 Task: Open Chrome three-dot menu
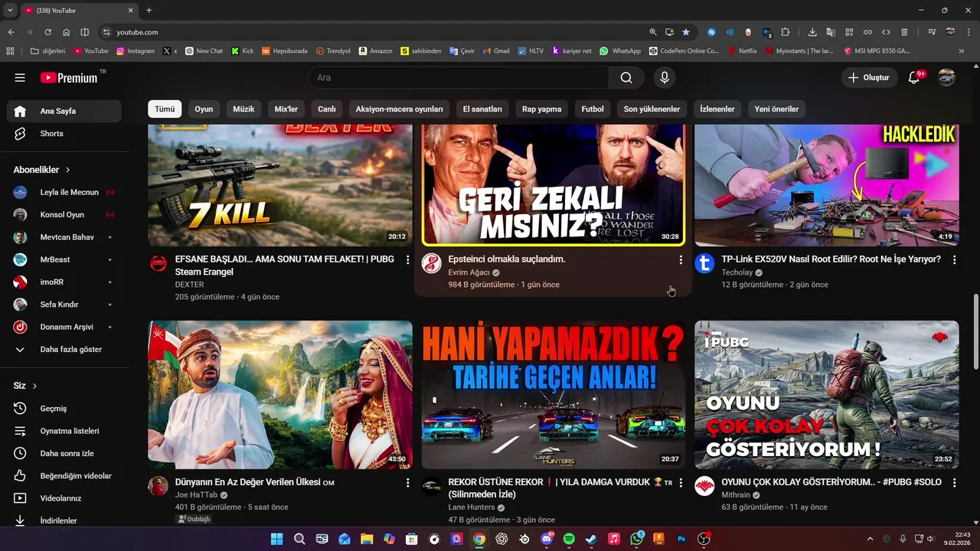[969, 32]
